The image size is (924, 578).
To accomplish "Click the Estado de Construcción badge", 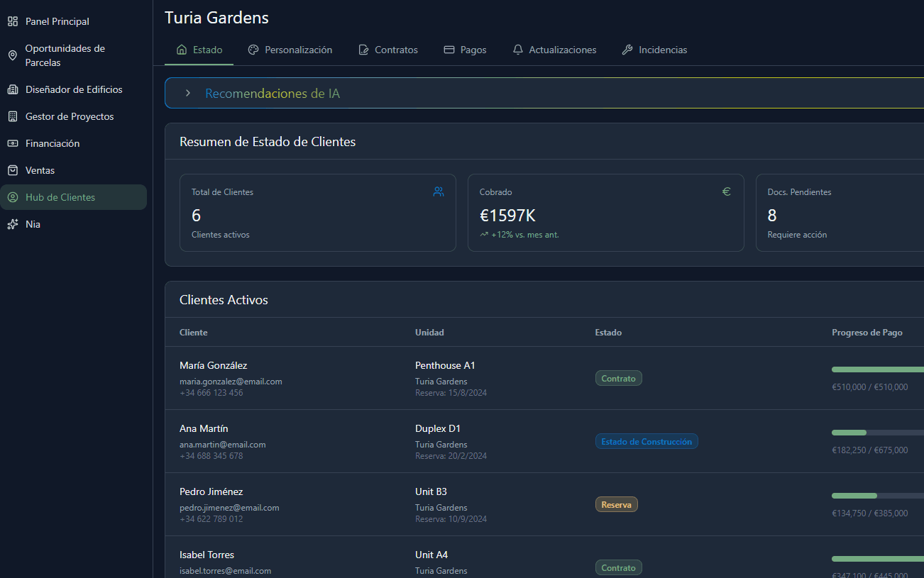I will click(647, 441).
